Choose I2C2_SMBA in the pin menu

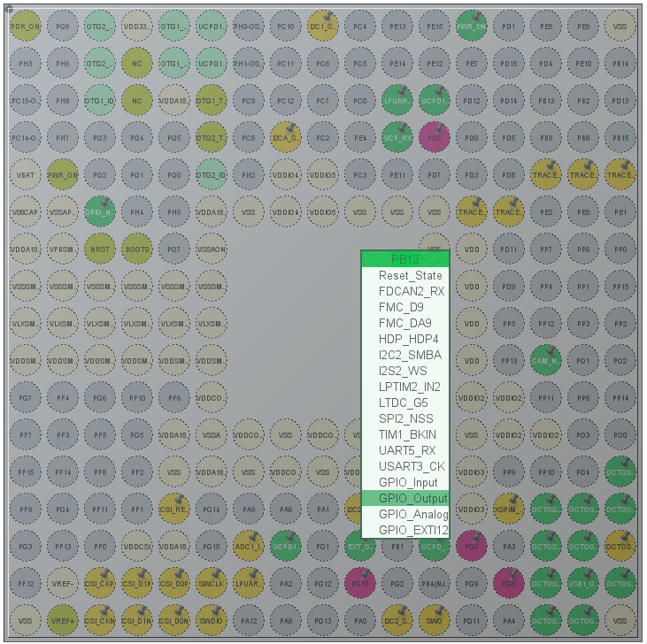405,355
